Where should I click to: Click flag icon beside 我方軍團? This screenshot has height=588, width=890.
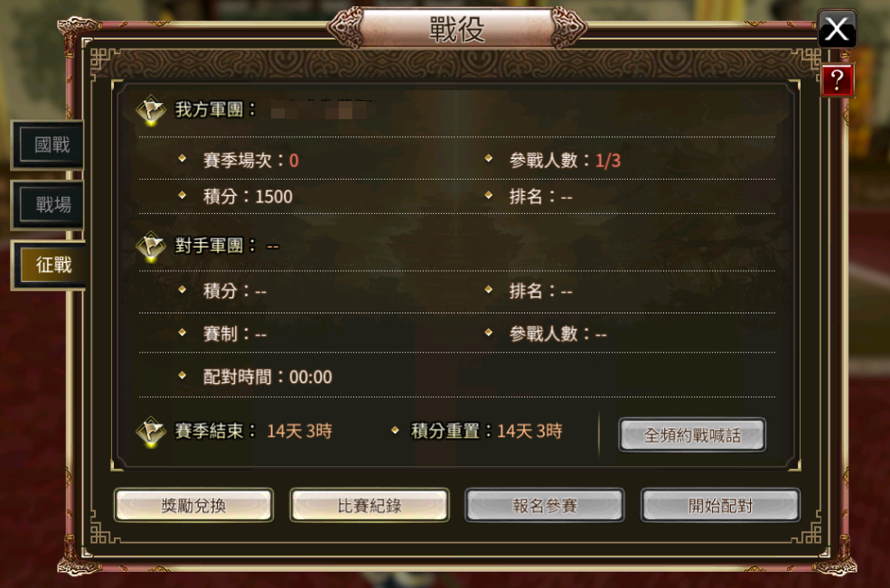pos(150,109)
